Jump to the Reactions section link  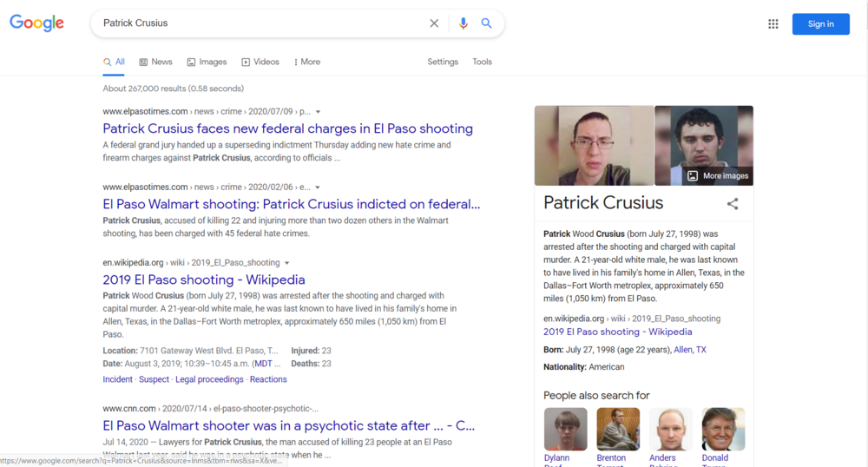(268, 379)
